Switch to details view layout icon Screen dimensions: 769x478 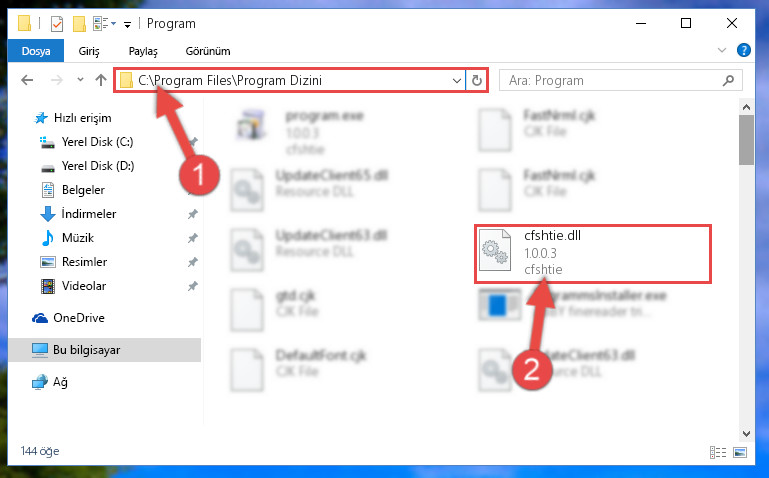[x=718, y=452]
